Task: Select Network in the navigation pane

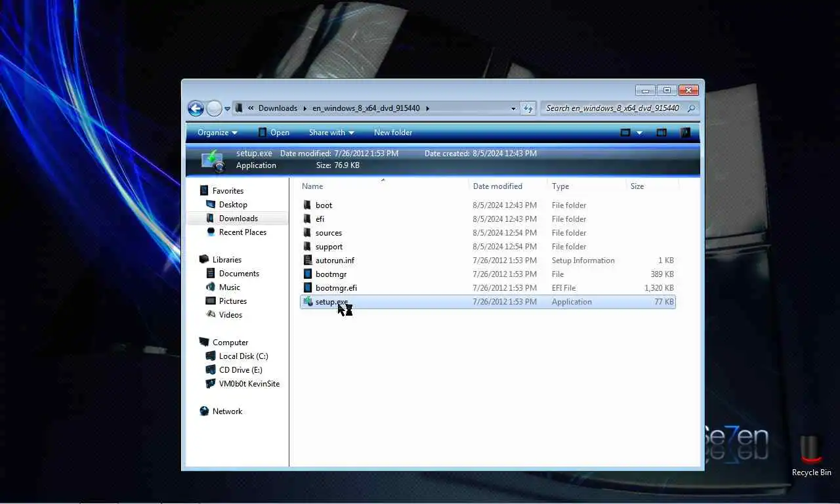Action: pos(227,411)
